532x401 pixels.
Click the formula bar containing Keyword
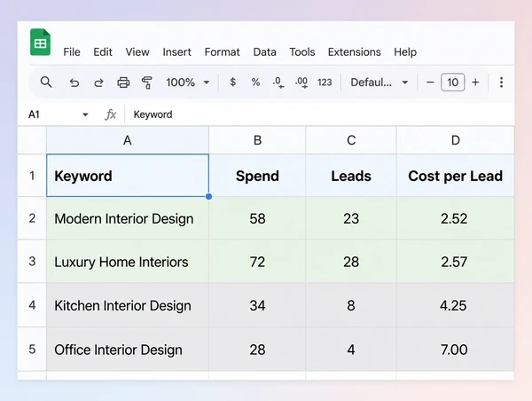click(319, 114)
